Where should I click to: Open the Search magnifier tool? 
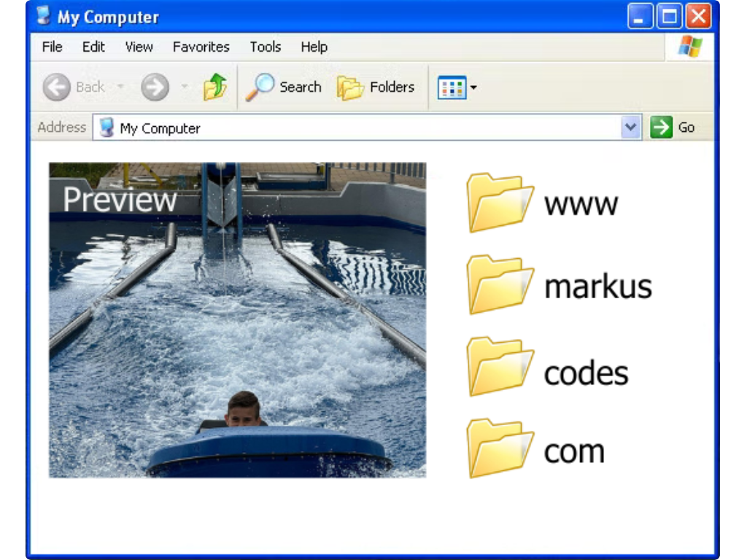259,87
